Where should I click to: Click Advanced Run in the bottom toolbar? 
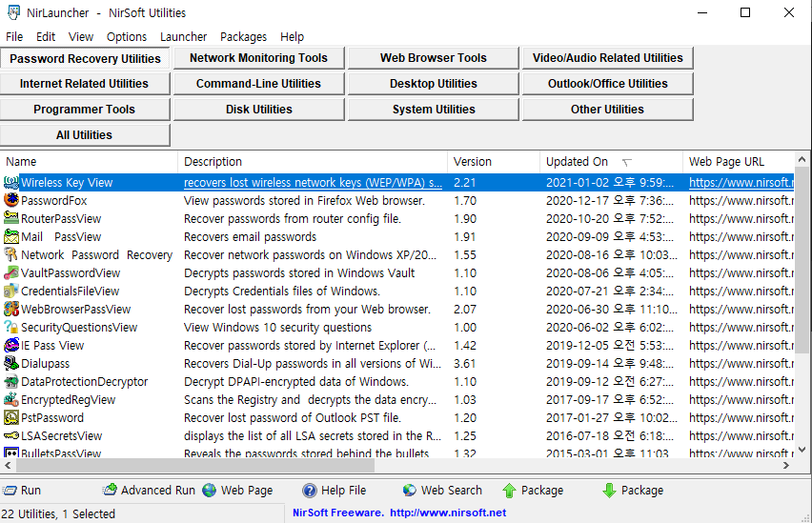click(149, 490)
